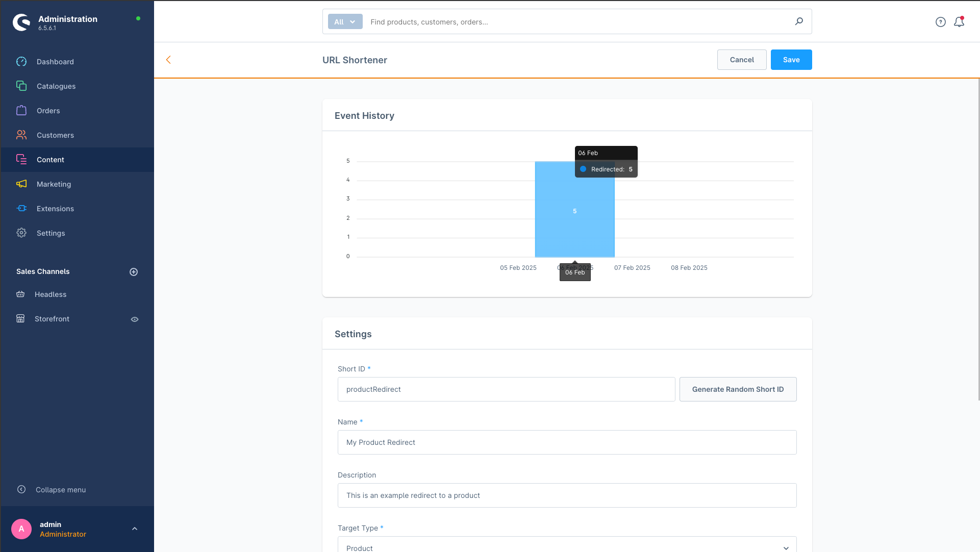The height and width of the screenshot is (552, 980).
Task: Click the admin avatar circle
Action: pos(21,529)
